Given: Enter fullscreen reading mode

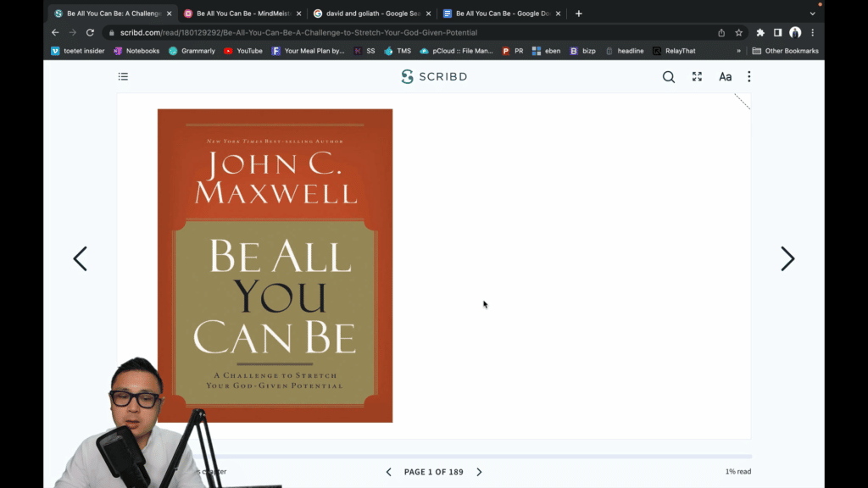Looking at the screenshot, I should coord(697,76).
